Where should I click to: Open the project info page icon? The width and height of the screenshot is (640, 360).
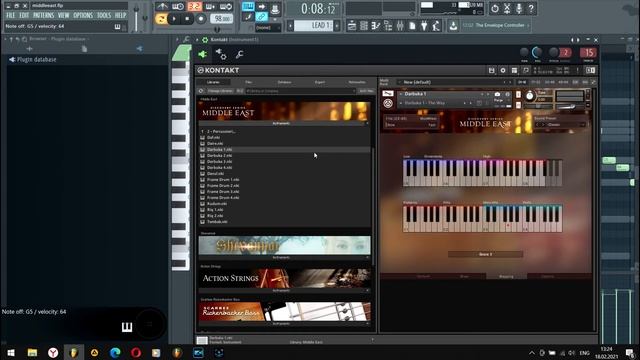(x=412, y=26)
